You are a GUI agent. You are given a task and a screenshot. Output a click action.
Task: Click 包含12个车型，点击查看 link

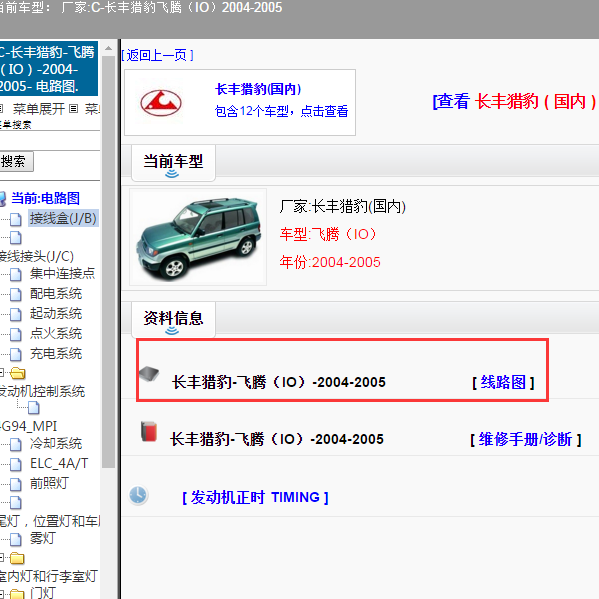(282, 111)
